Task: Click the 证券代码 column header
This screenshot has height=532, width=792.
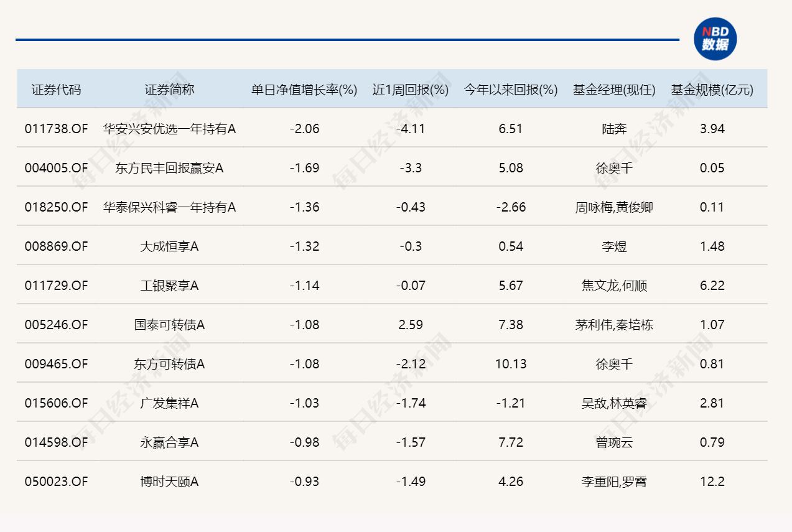Action: tap(56, 90)
